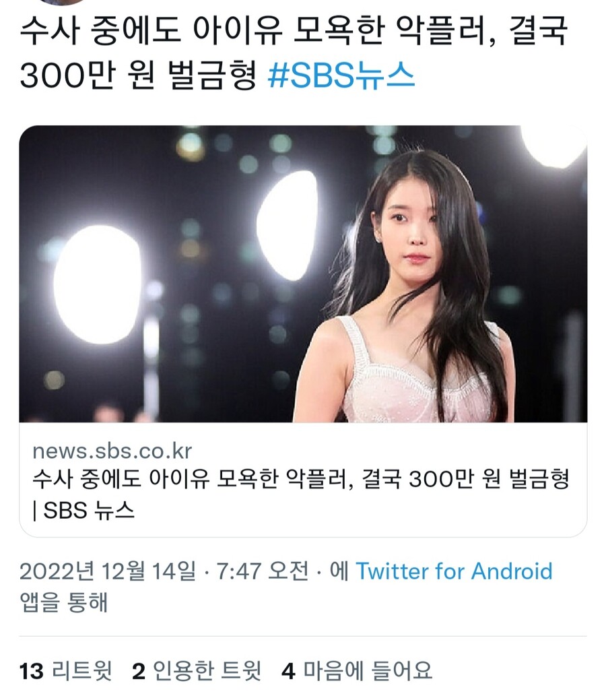Click the '앱을 통해' text below the timestamp

tap(64, 602)
